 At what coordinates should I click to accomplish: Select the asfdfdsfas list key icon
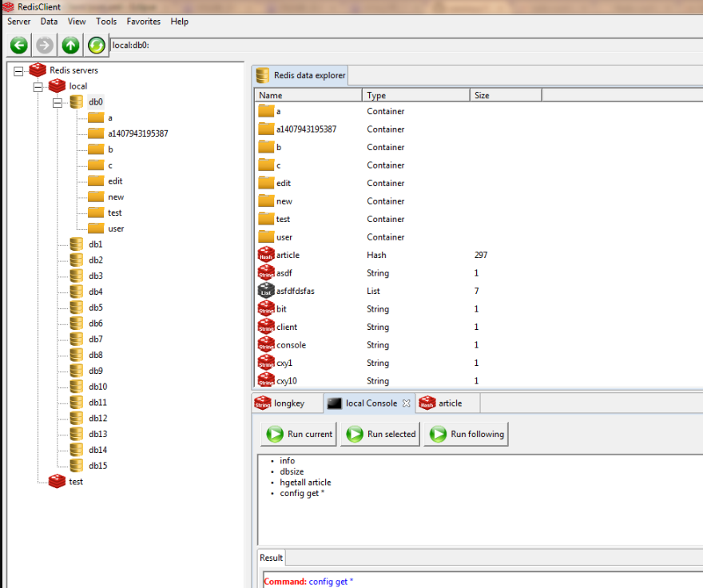(266, 291)
